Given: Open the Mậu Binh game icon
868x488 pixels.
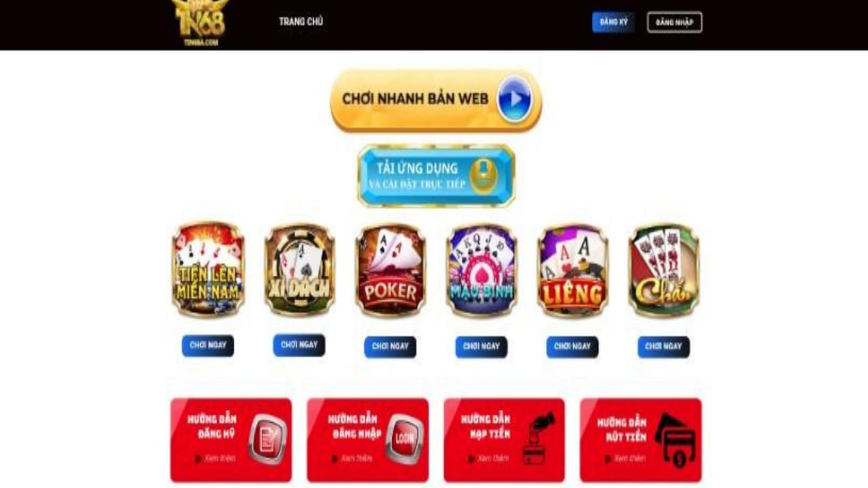Looking at the screenshot, I should click(x=481, y=270).
